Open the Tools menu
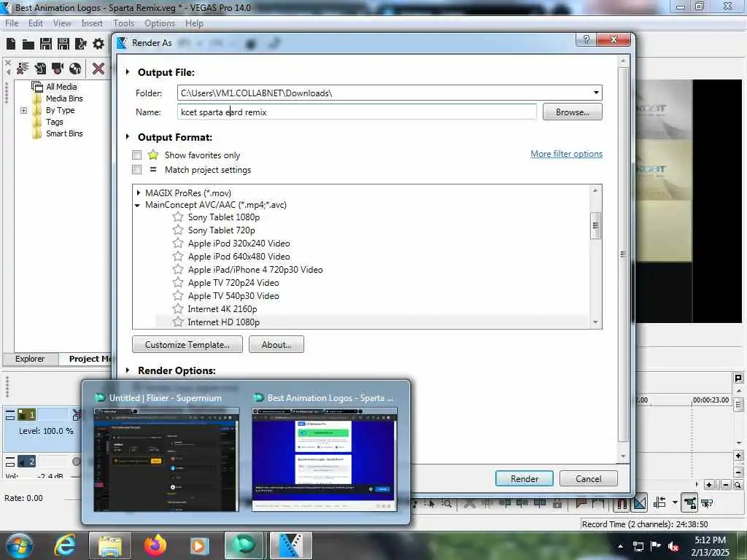747x560 pixels. tap(124, 23)
